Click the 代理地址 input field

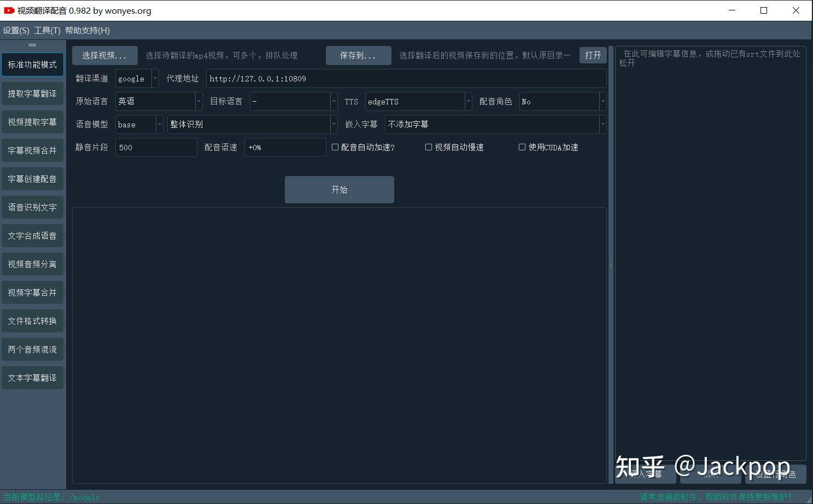(x=406, y=78)
